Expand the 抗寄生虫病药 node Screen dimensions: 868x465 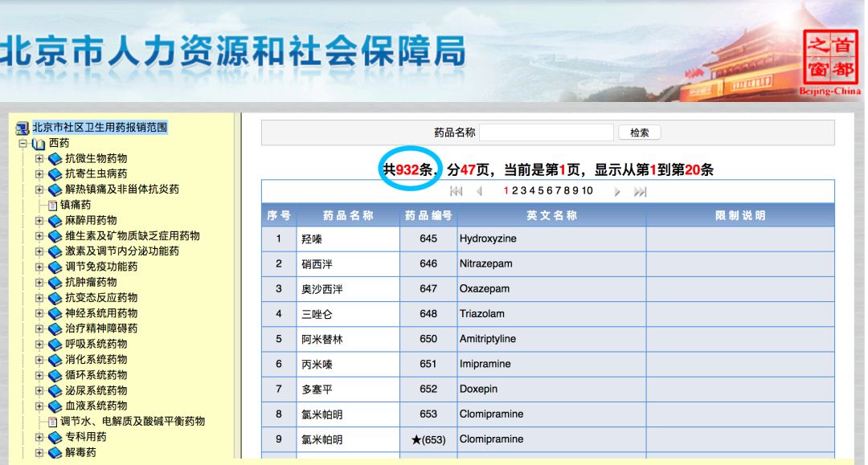click(39, 175)
